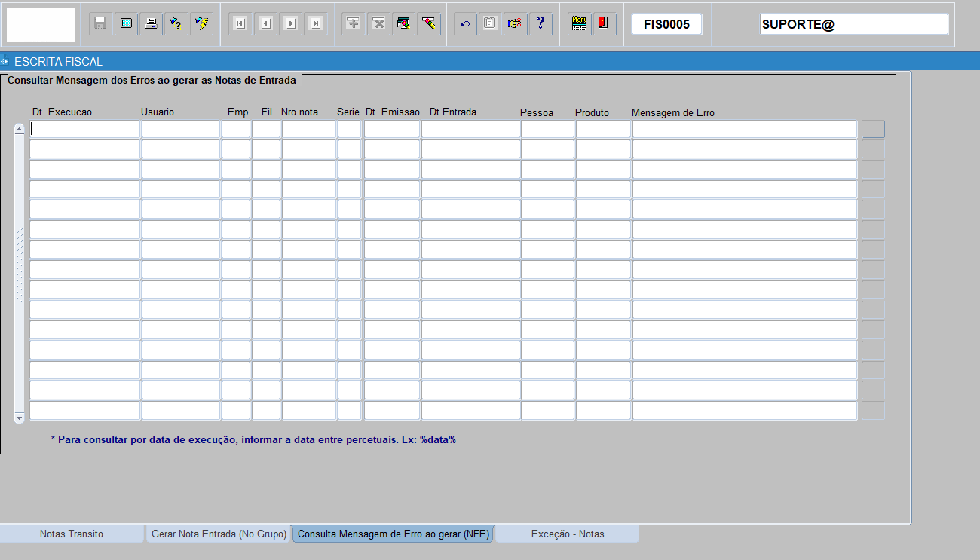Click the red door Exit icon
Screen dimensions: 980x560
click(605, 23)
